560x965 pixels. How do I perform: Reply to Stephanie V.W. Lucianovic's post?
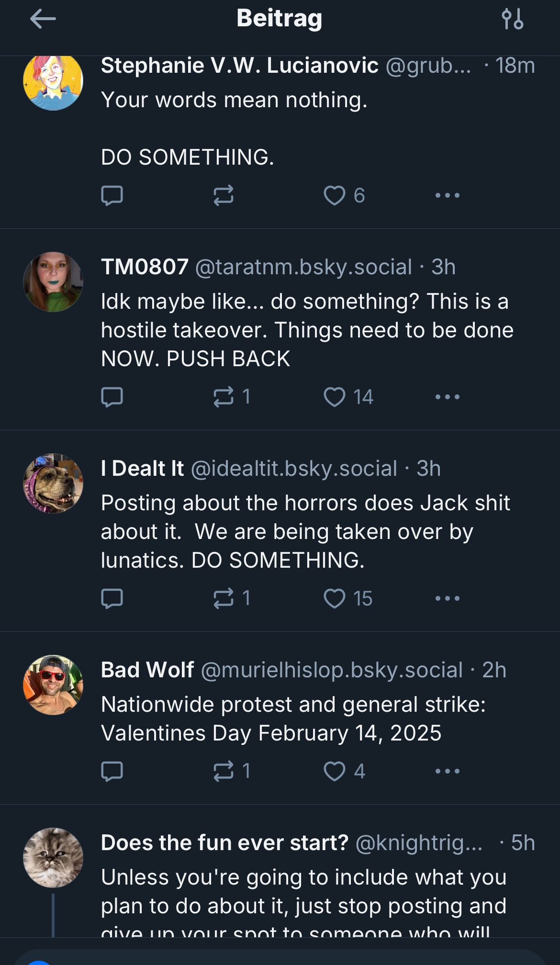coord(112,195)
